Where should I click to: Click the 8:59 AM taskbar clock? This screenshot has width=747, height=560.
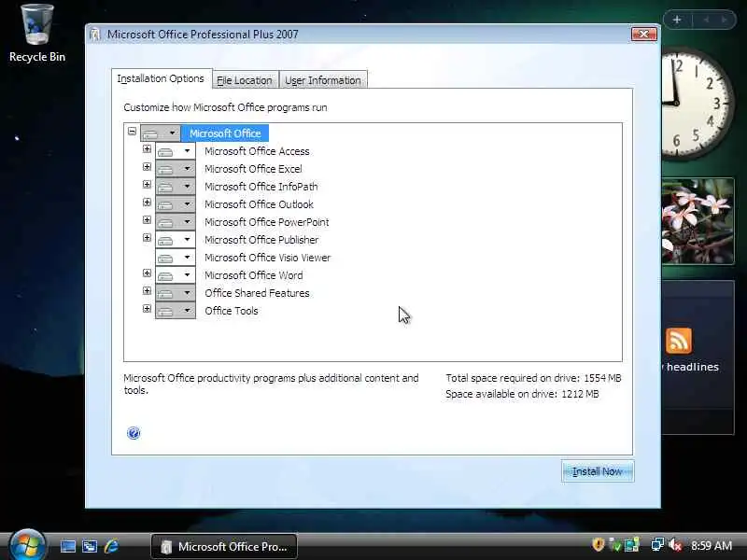[712, 545]
